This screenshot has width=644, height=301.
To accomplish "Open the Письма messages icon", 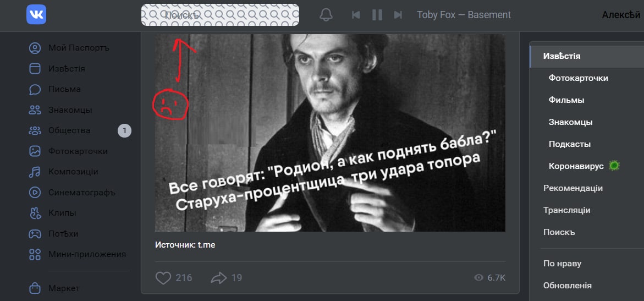I will tap(35, 89).
